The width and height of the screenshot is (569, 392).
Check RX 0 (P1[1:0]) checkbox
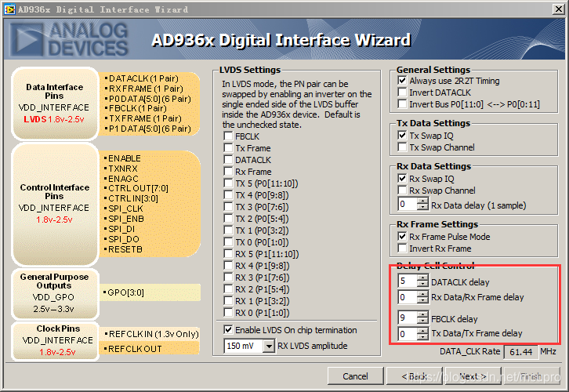coord(228,313)
